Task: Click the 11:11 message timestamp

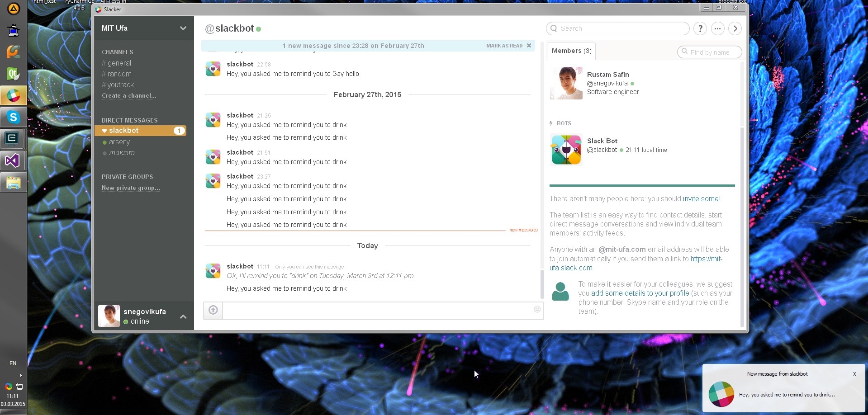Action: coord(263,267)
